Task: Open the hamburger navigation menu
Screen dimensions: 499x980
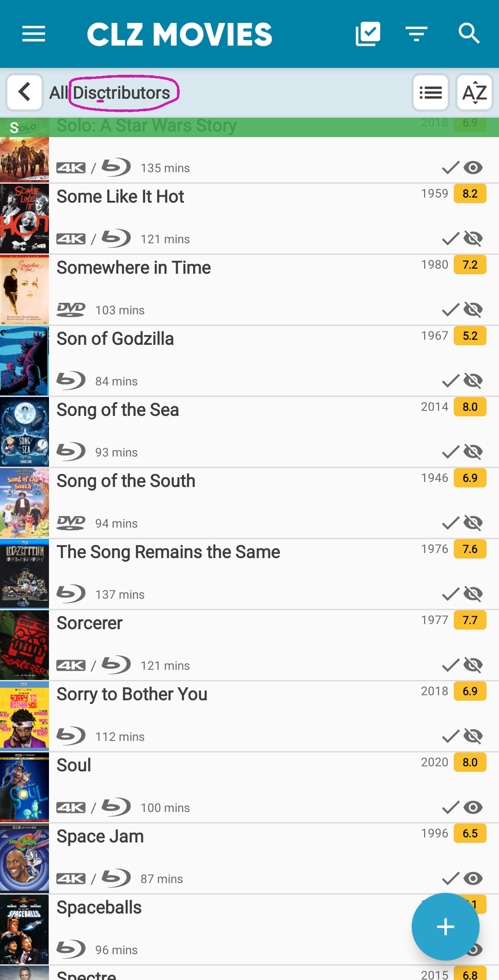Action: (34, 34)
